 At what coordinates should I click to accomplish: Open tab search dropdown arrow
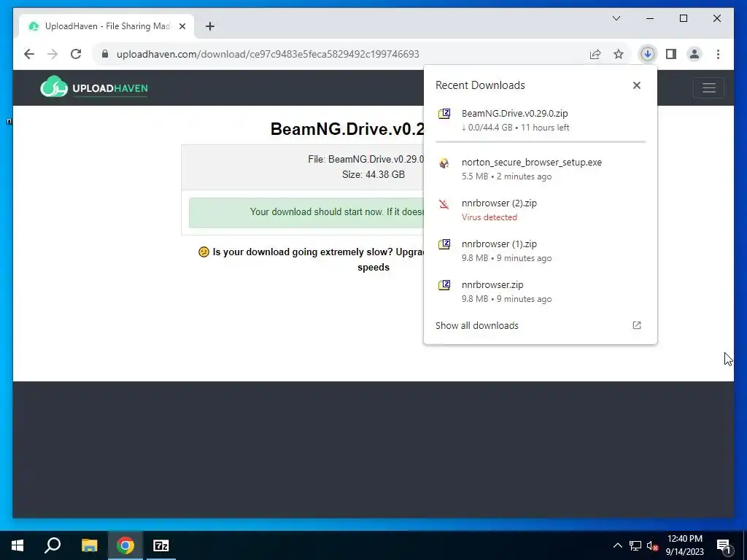[616, 18]
